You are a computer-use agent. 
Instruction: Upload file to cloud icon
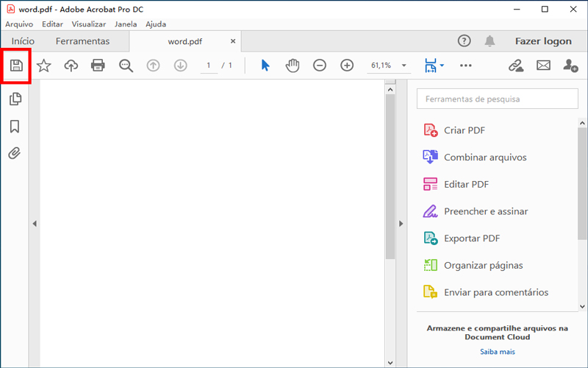click(71, 66)
